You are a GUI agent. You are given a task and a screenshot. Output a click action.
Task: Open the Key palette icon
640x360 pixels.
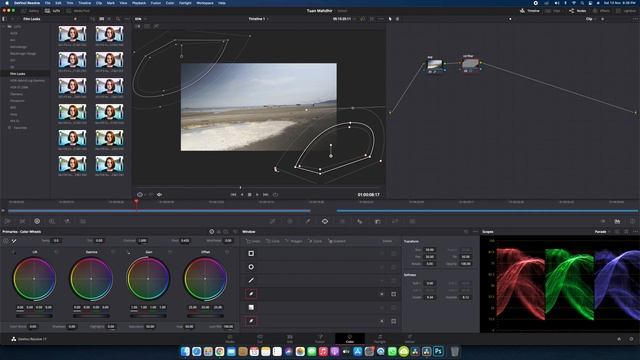click(x=395, y=221)
